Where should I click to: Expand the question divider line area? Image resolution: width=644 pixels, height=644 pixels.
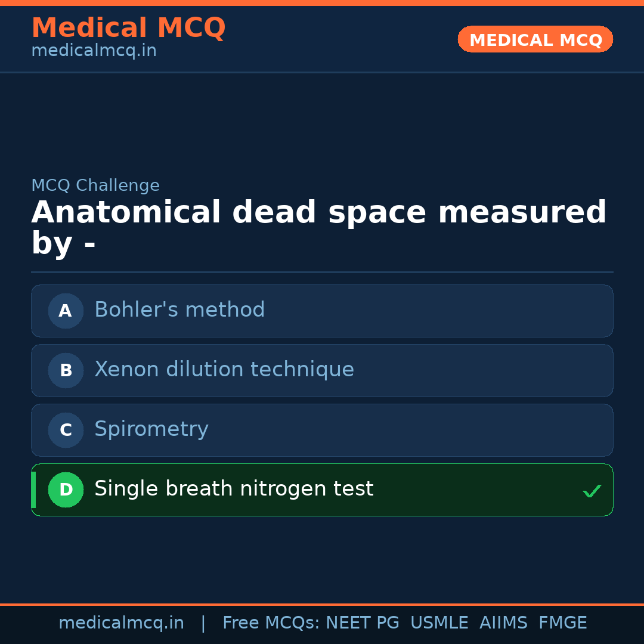pyautogui.click(x=322, y=273)
